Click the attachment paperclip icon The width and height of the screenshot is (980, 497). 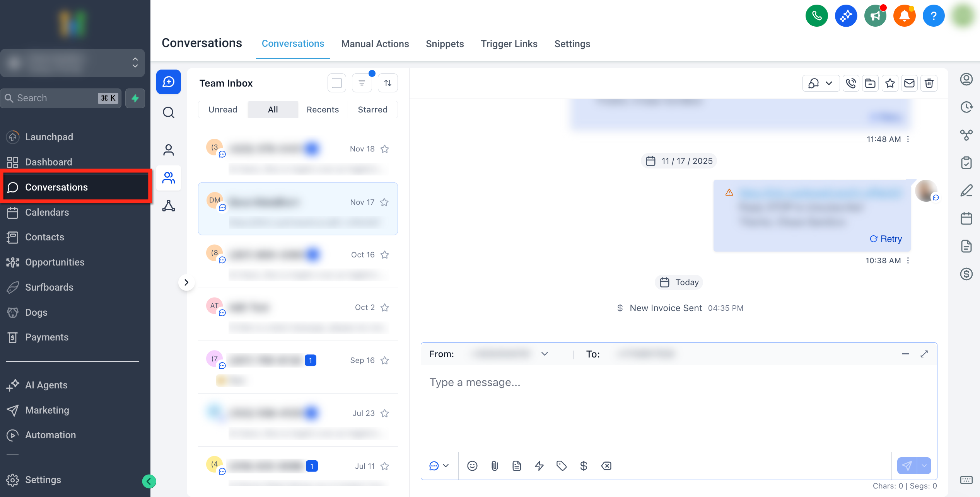point(495,466)
